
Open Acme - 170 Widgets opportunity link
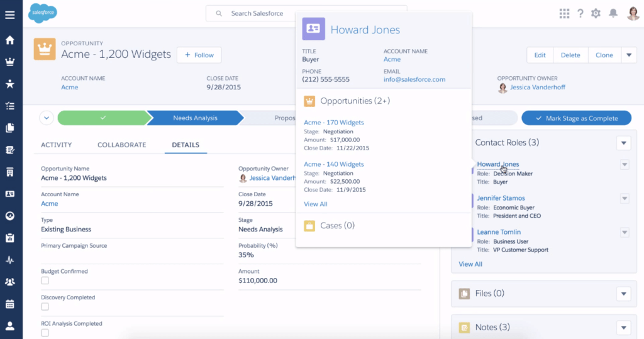333,123
